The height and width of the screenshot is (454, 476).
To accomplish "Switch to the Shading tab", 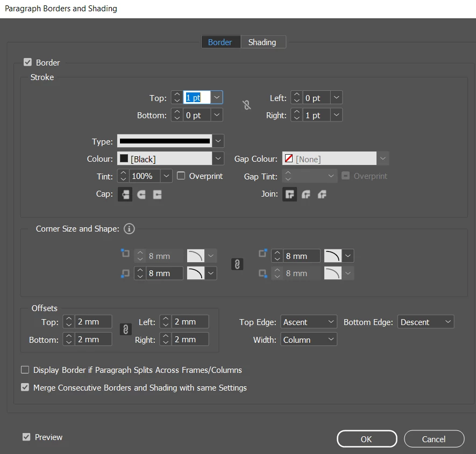I will click(263, 42).
